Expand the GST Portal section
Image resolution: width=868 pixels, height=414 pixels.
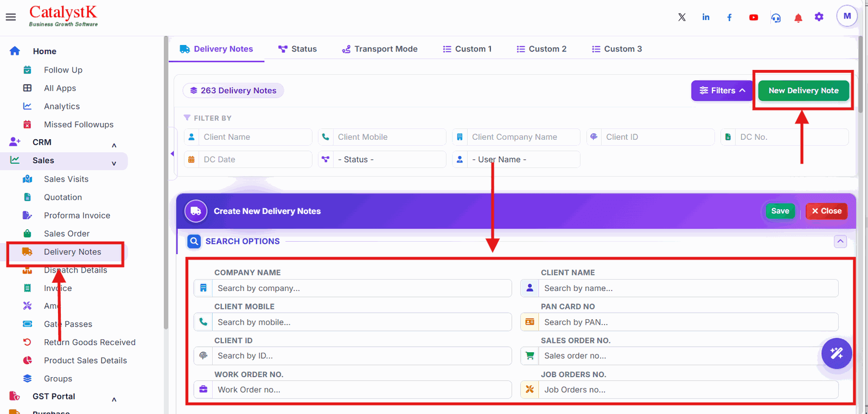114,399
